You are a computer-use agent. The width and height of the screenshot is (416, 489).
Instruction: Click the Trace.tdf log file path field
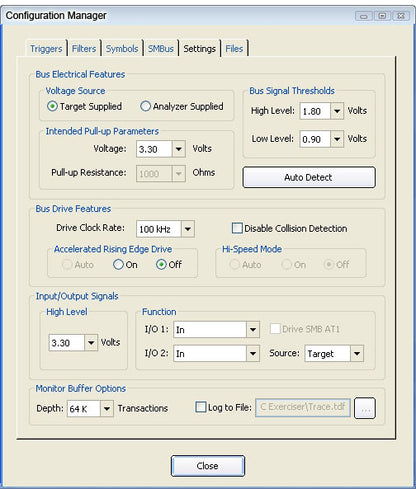(x=303, y=407)
